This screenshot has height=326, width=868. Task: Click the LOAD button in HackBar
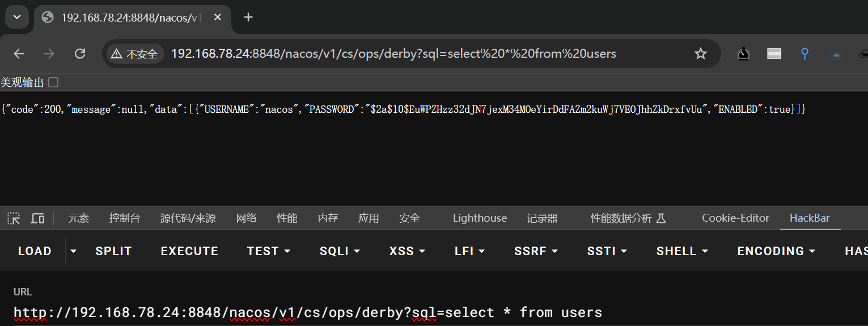[x=35, y=251]
